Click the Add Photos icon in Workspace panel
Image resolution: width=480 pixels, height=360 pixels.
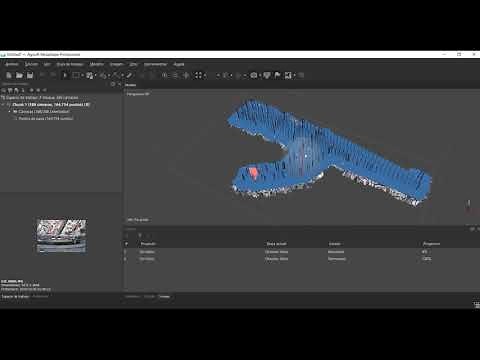[10, 90]
